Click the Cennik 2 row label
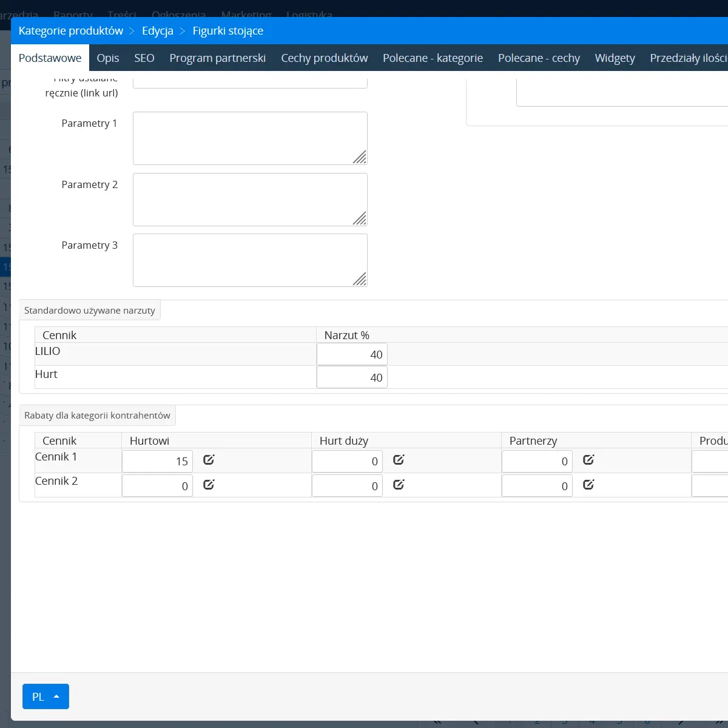This screenshot has width=728, height=728. point(56,481)
